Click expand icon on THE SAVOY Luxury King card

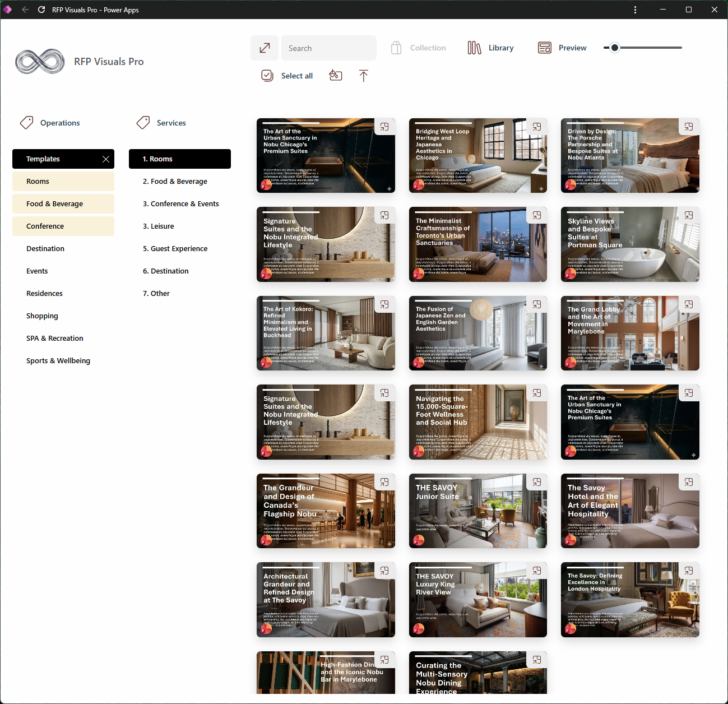(537, 571)
